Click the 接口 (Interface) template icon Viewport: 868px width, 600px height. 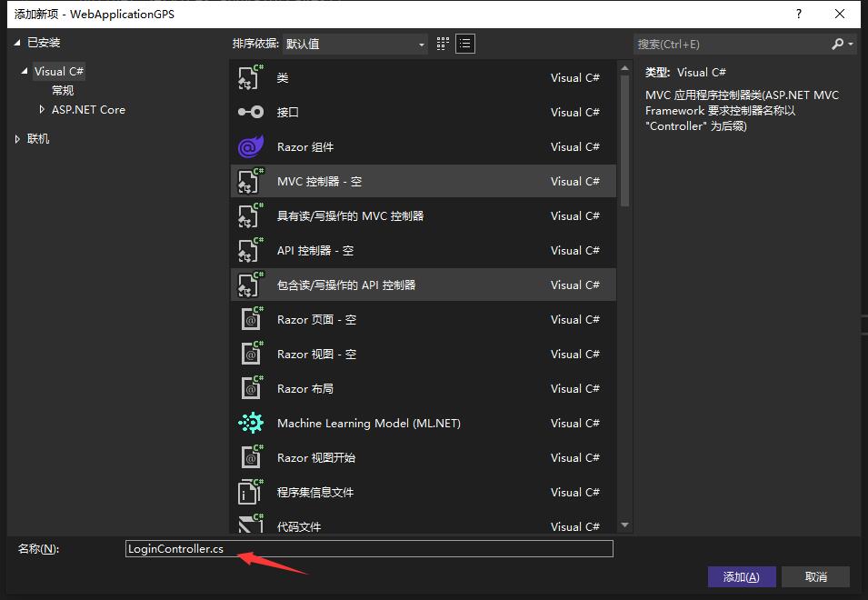(x=250, y=113)
